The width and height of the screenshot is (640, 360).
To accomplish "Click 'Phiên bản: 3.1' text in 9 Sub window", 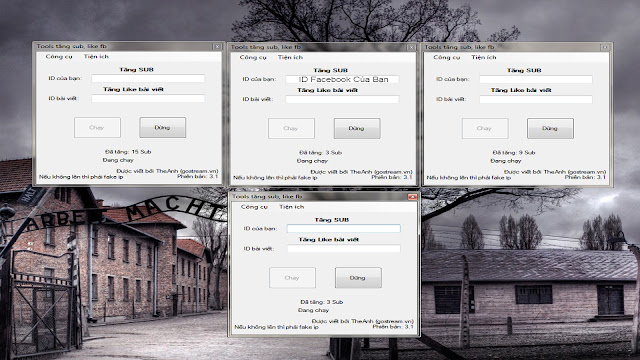I will tap(585, 178).
